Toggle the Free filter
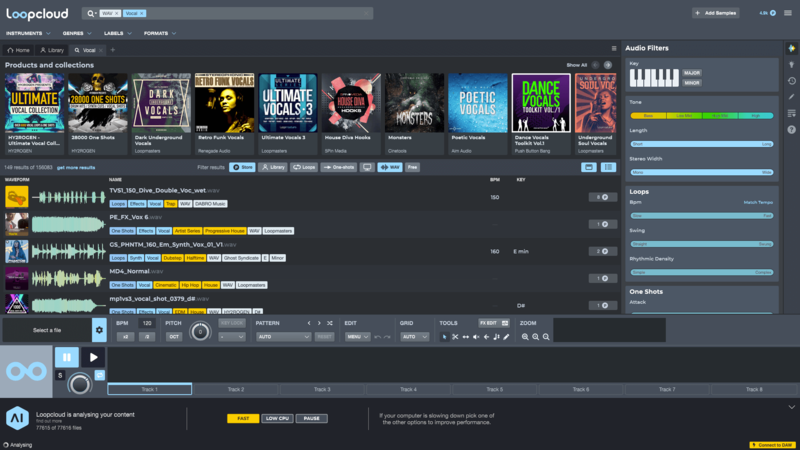Image resolution: width=800 pixels, height=450 pixels. point(412,167)
